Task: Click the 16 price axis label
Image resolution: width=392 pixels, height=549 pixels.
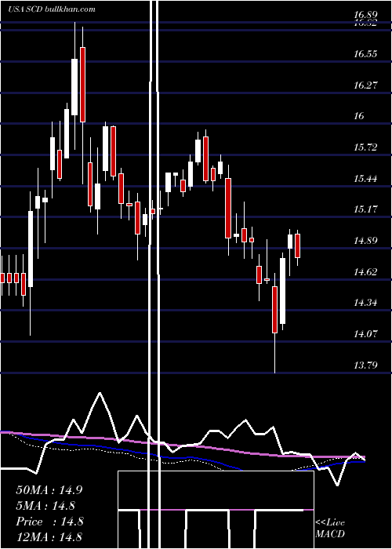Action: point(359,116)
